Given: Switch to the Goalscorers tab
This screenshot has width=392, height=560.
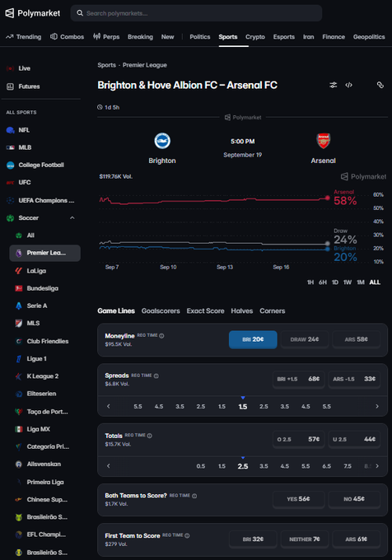Looking at the screenshot, I should click(x=161, y=310).
